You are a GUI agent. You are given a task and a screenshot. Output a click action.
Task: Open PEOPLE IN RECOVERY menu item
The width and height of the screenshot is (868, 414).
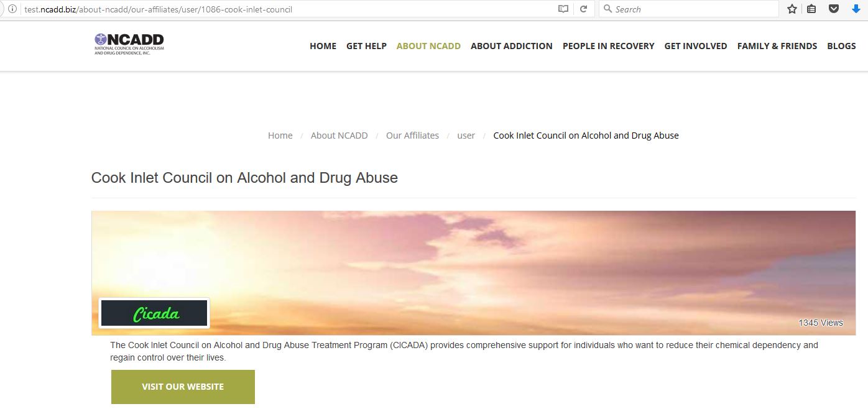coord(608,46)
